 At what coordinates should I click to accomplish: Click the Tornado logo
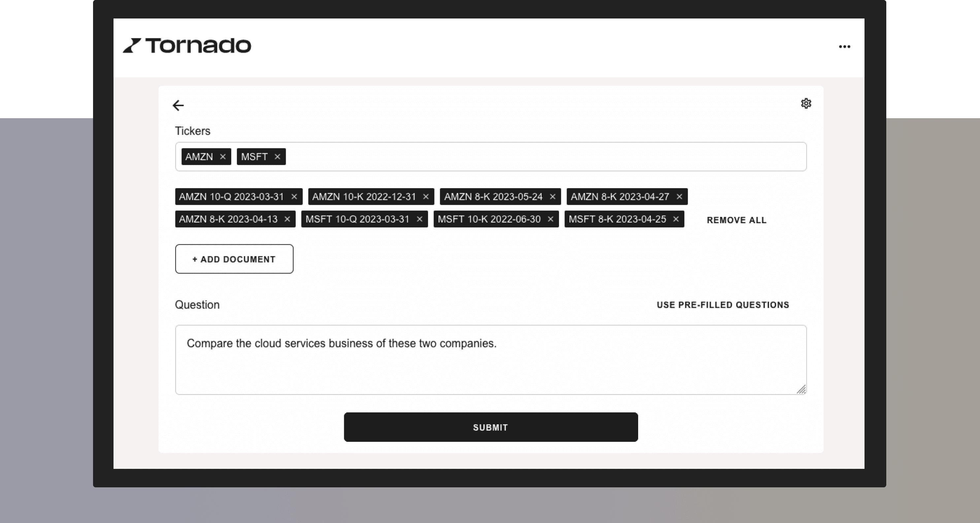click(x=187, y=46)
